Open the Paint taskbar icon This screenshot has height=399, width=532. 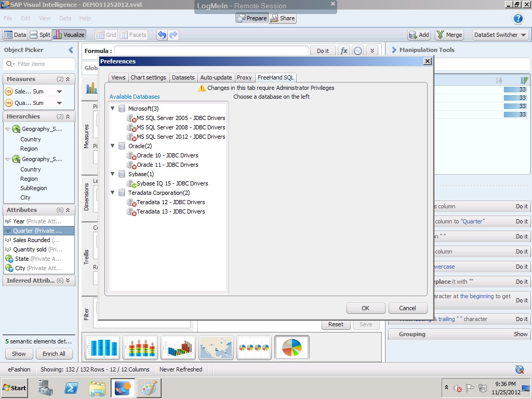pos(149,388)
